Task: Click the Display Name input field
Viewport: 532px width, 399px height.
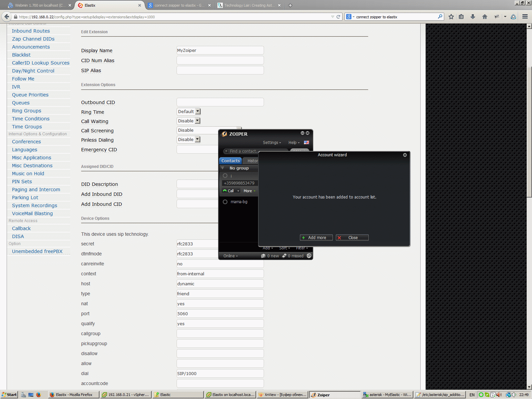Action: 220,50
